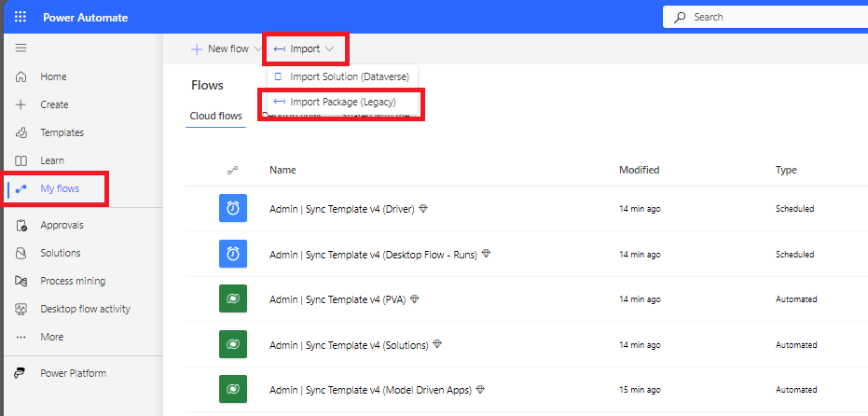
Task: Click the premium diamond beside Solutions flow
Action: [437, 344]
